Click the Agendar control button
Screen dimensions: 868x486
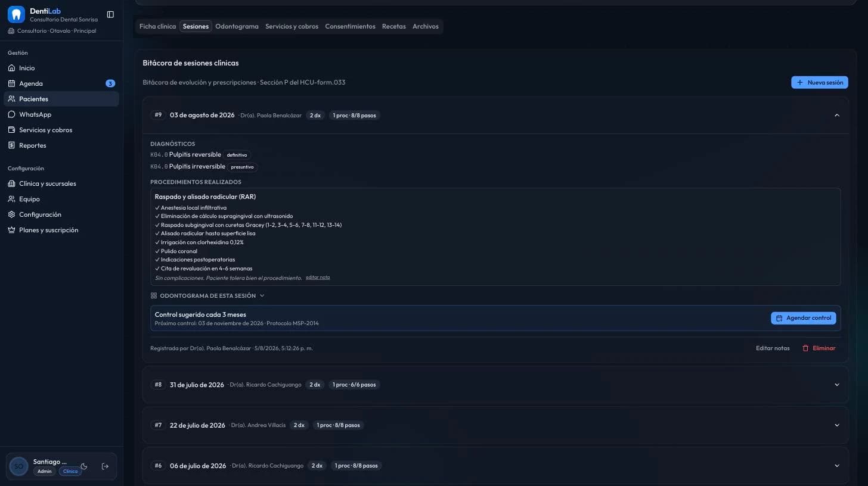[803, 318]
